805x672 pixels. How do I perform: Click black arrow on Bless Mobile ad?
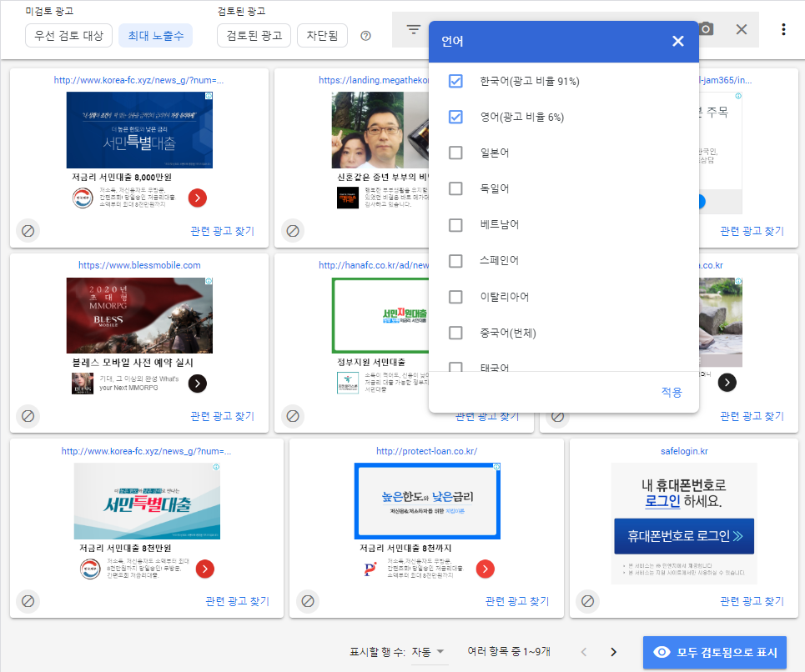click(x=198, y=384)
